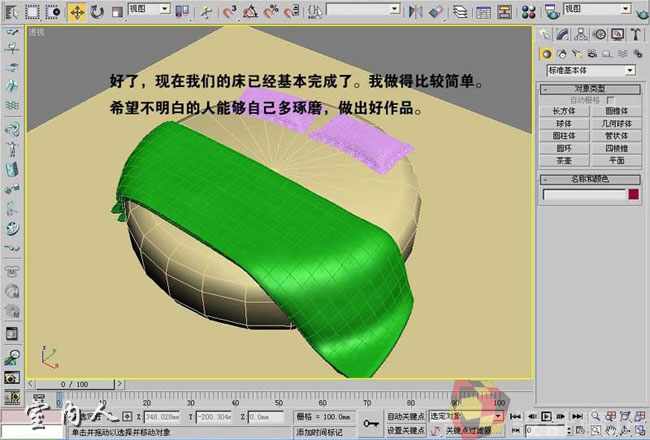The width and height of the screenshot is (650, 440).
Task: Click the Play Animation button
Action: [547, 416]
